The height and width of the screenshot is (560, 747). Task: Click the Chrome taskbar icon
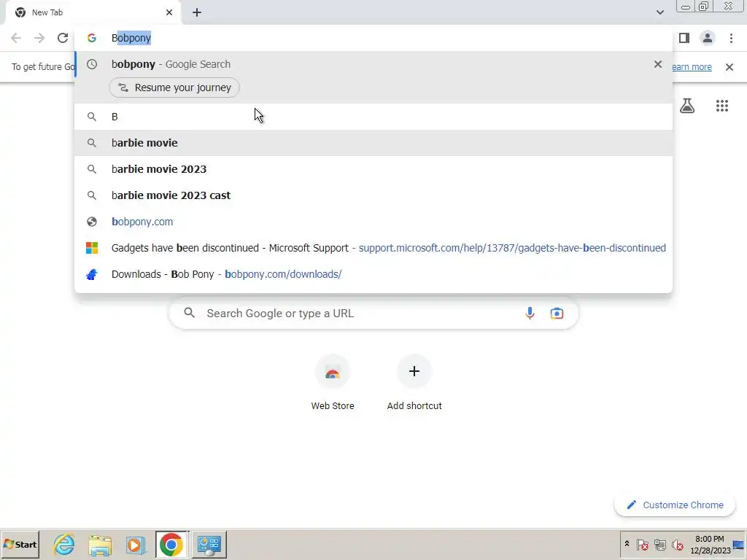click(171, 544)
